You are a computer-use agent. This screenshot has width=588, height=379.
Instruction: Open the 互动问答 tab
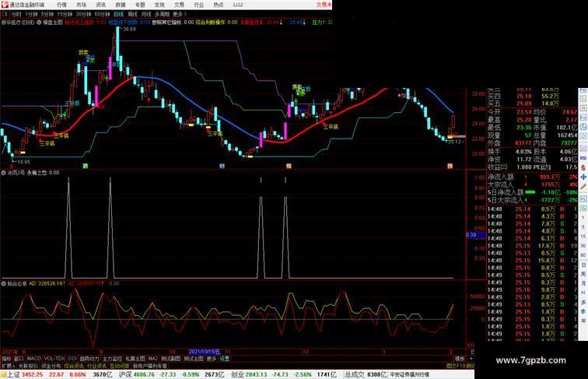tap(119, 366)
